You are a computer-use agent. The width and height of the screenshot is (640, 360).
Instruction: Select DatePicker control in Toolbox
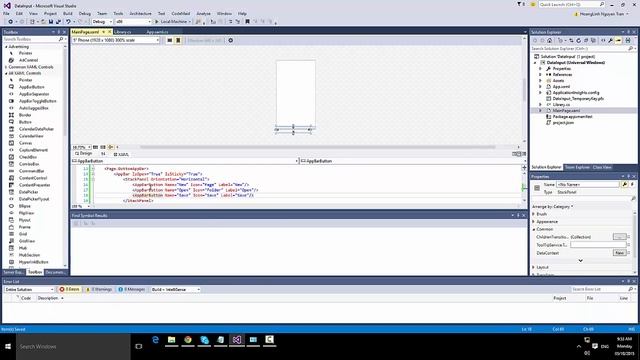click(x=28, y=192)
